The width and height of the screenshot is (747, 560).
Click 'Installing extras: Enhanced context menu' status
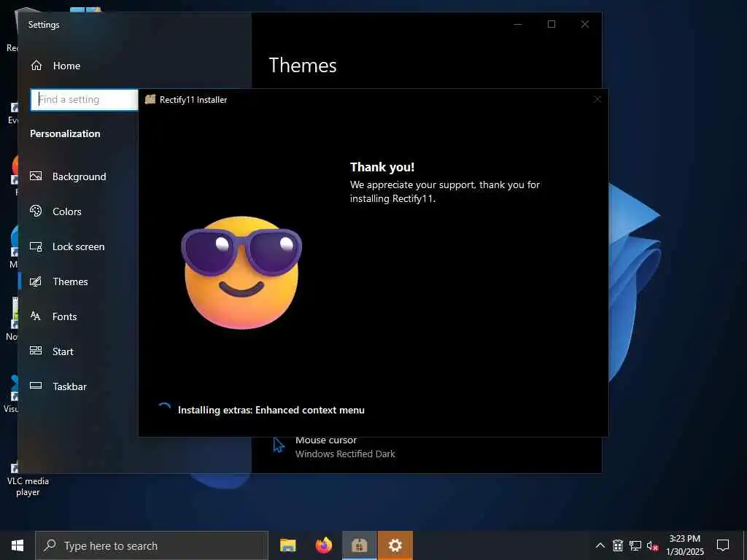coord(271,410)
